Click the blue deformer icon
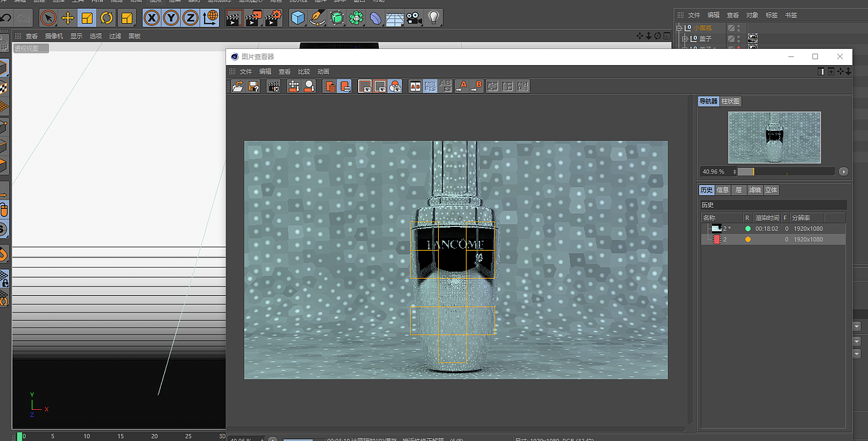 [x=376, y=18]
